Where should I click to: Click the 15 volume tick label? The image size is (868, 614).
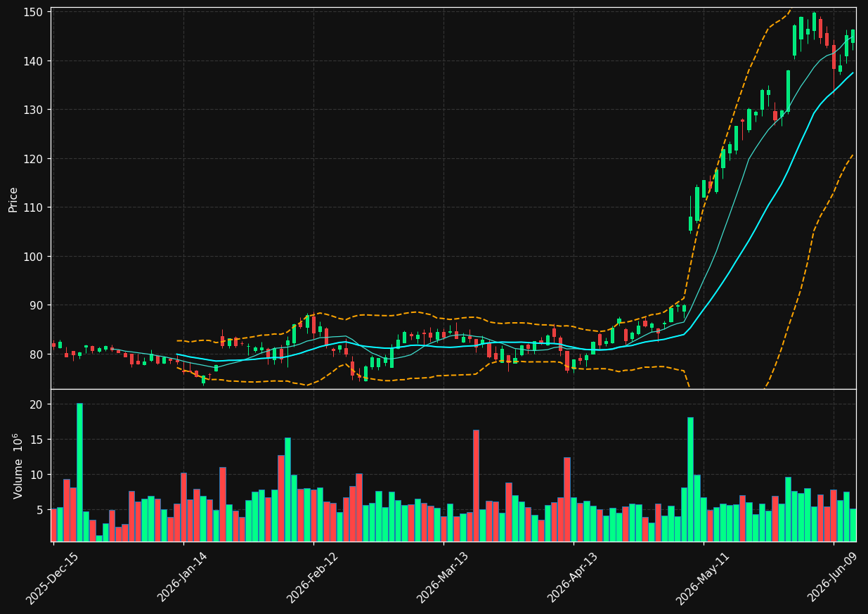pyautogui.click(x=38, y=440)
